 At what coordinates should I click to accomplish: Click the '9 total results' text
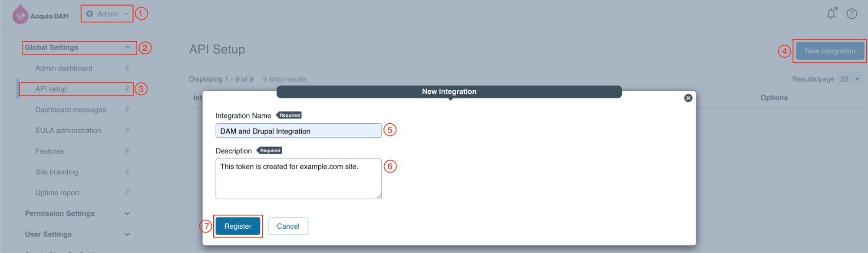284,79
